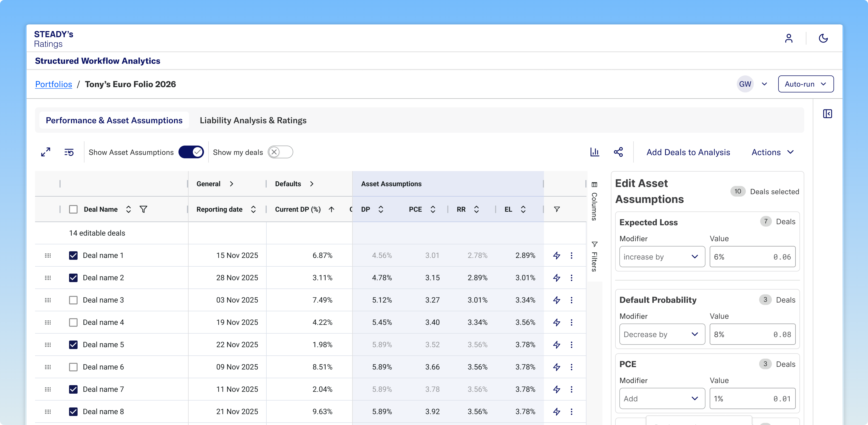
Task: Click the Asset Assumptions group header
Action: [448, 184]
